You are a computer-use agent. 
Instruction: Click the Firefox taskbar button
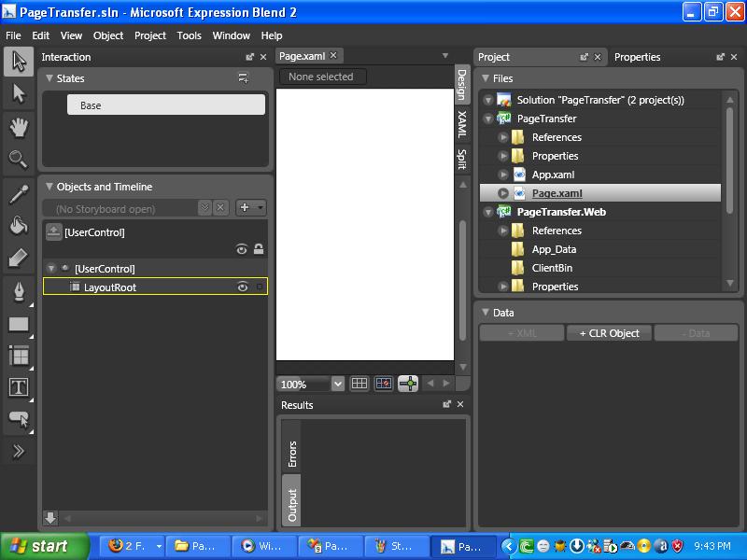coord(133,546)
